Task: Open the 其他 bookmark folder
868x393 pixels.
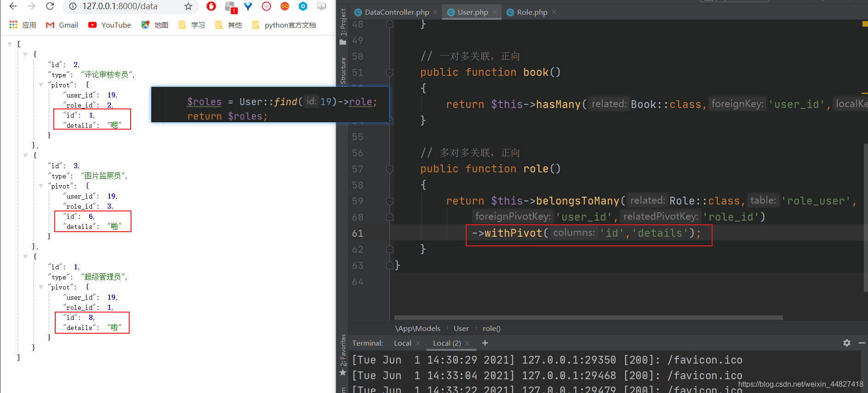Action: [x=228, y=25]
